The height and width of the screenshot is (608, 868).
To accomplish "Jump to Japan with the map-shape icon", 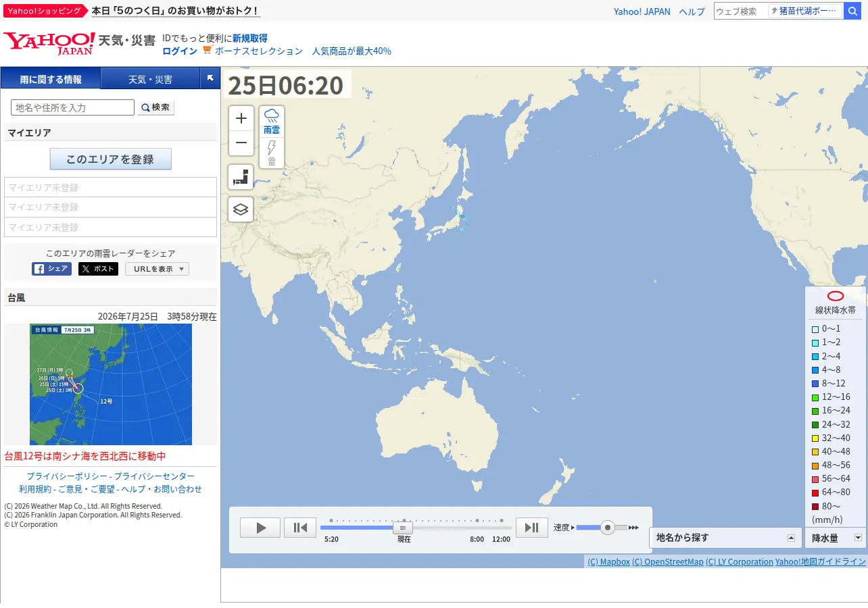I will pyautogui.click(x=241, y=177).
